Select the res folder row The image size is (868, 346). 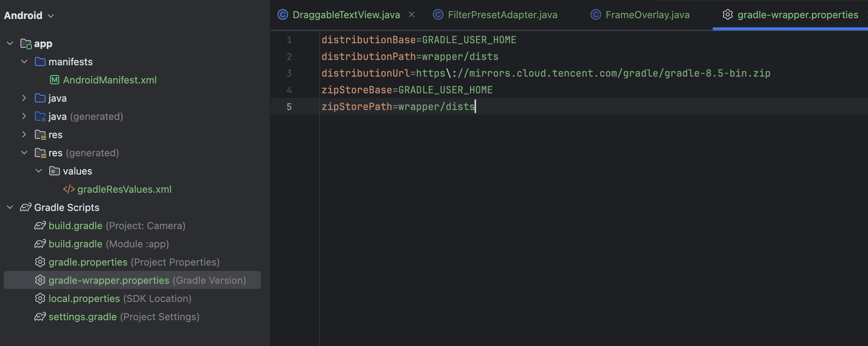pyautogui.click(x=55, y=135)
